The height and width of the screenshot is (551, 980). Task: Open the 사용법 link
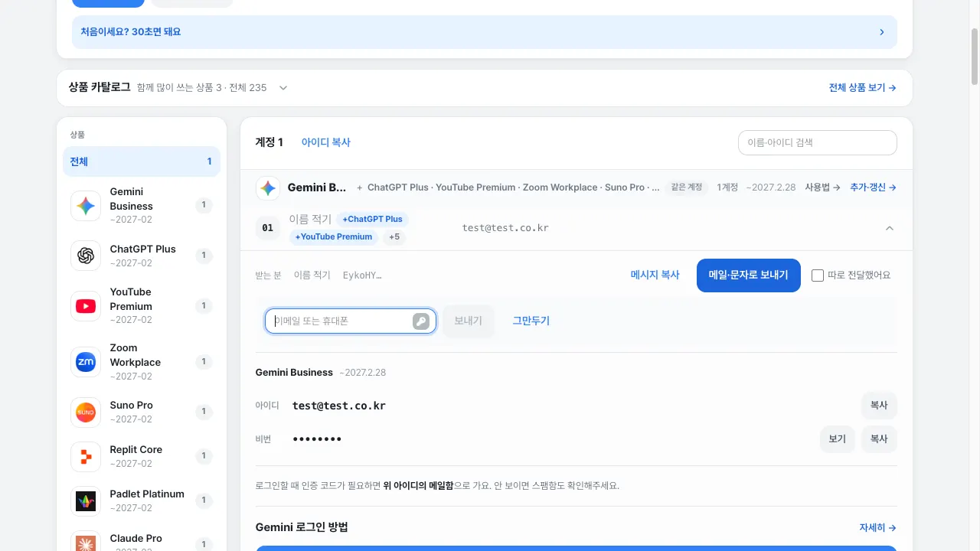822,187
